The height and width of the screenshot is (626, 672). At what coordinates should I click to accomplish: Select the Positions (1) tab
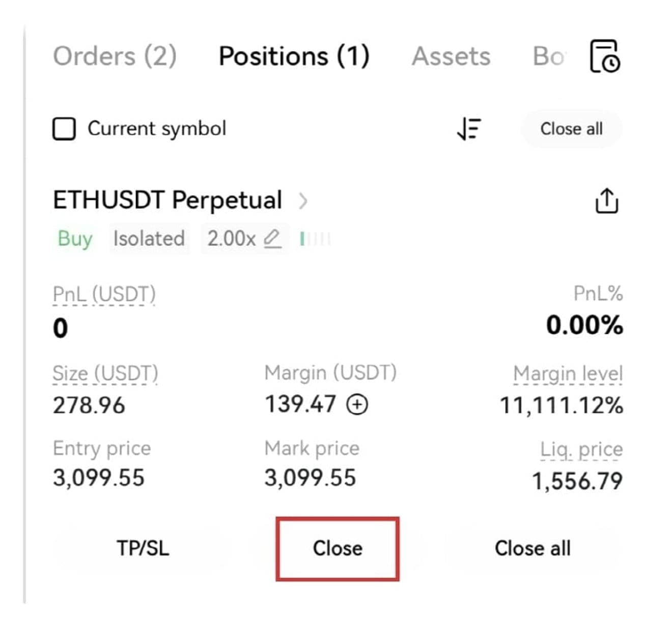click(x=294, y=56)
